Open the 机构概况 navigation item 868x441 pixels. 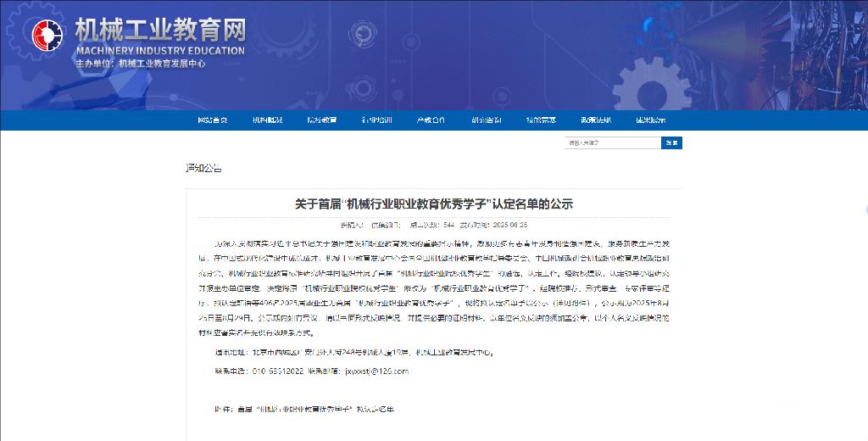point(267,120)
